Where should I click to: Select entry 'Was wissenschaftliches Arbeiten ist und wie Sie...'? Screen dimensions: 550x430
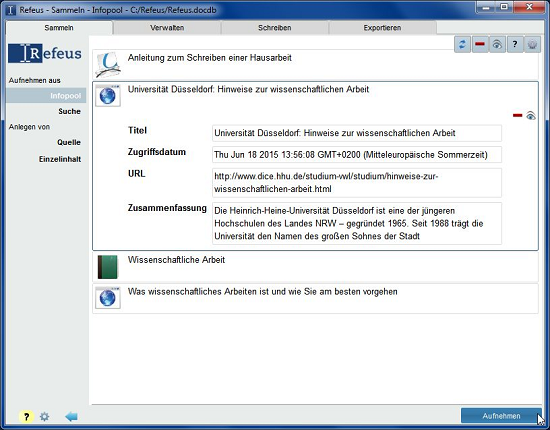pos(315,298)
